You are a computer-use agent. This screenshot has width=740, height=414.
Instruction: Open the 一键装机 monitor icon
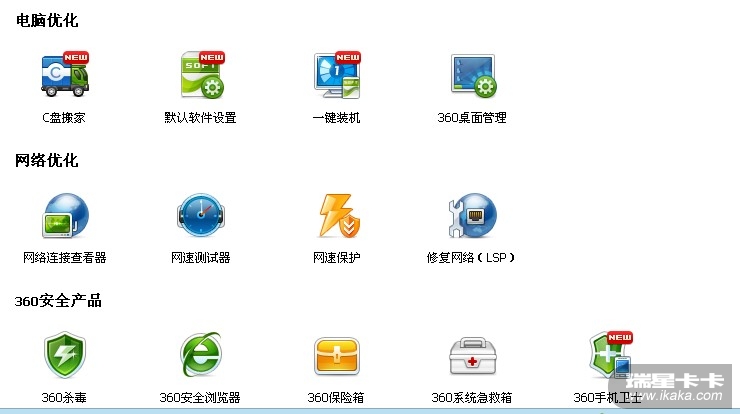337,74
